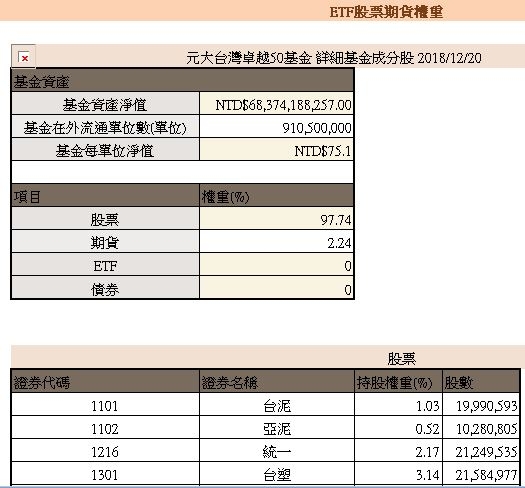Click the 股數 column header
Viewport: 525px width, 488px height.
pyautogui.click(x=481, y=382)
